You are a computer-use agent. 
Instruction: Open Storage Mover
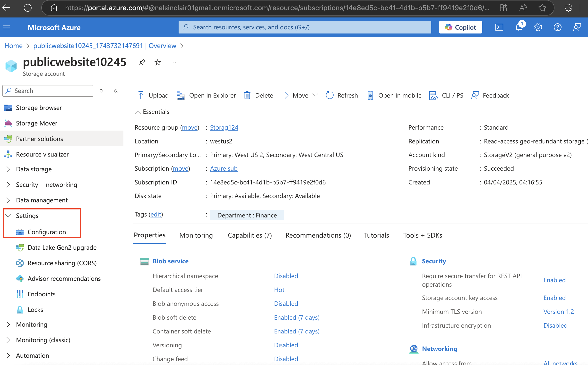(x=37, y=123)
